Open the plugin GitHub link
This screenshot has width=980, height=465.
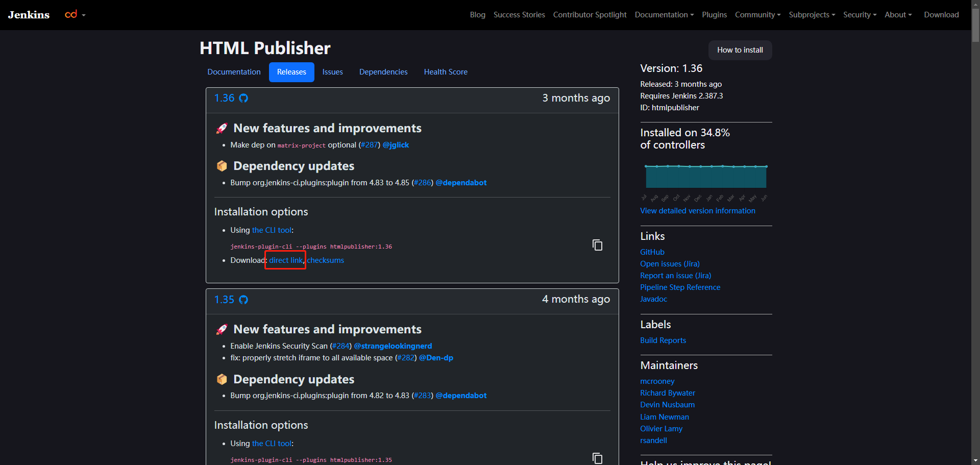pos(652,252)
